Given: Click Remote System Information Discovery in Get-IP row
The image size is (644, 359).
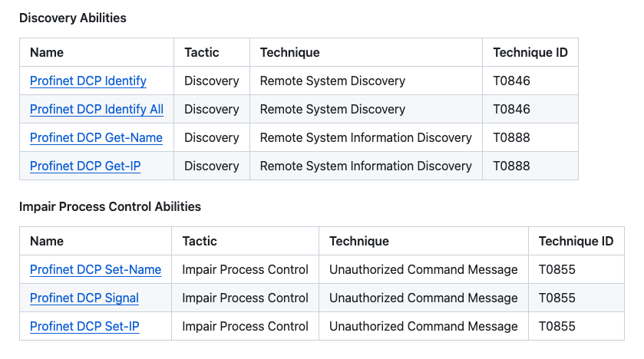Looking at the screenshot, I should coord(365,166).
